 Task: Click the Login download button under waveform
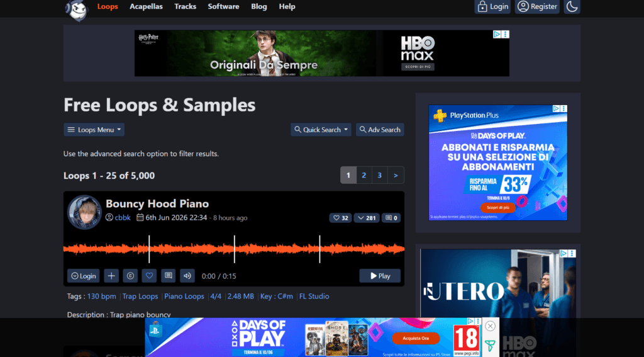pos(84,276)
